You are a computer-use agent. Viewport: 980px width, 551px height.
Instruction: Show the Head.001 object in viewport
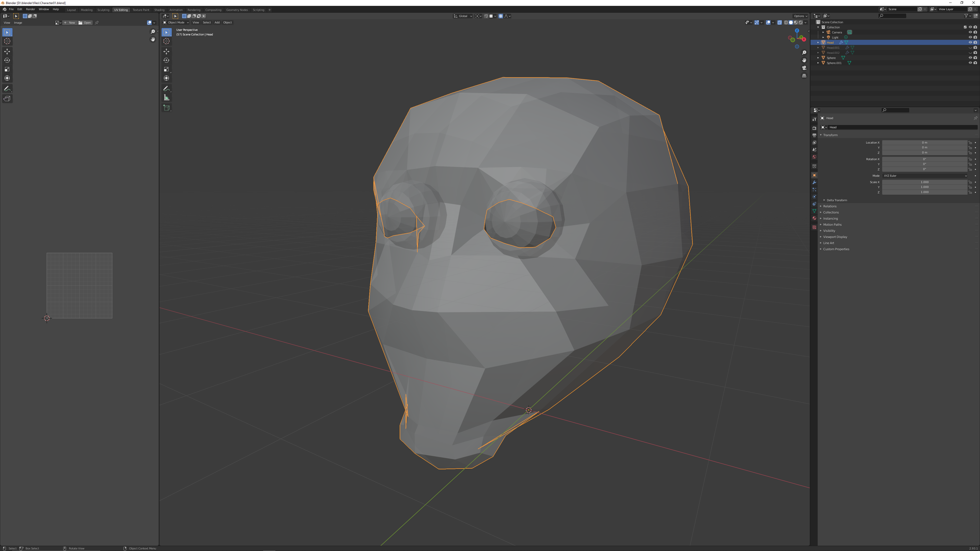click(x=970, y=47)
